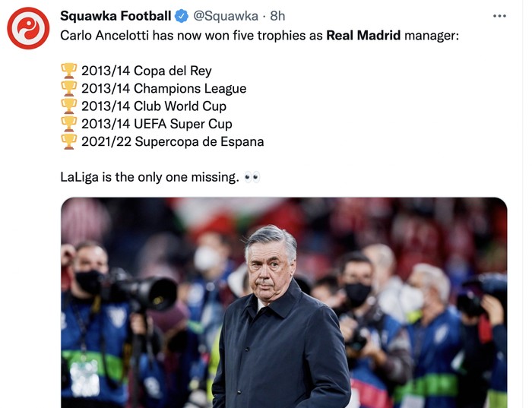Click the eyes emoji after 'missing'
Image resolution: width=532 pixels, height=408 pixels.
[x=252, y=177]
